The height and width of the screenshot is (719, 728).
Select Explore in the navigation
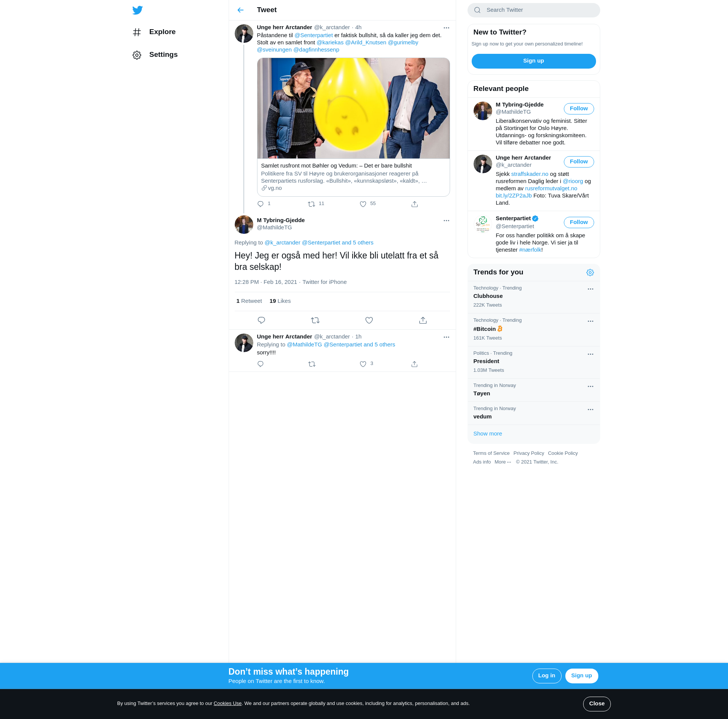click(162, 32)
